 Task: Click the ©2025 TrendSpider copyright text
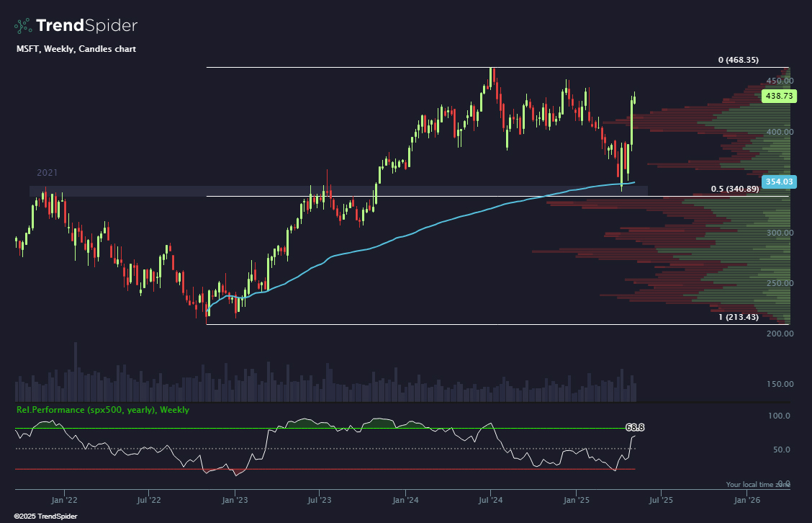(x=45, y=517)
